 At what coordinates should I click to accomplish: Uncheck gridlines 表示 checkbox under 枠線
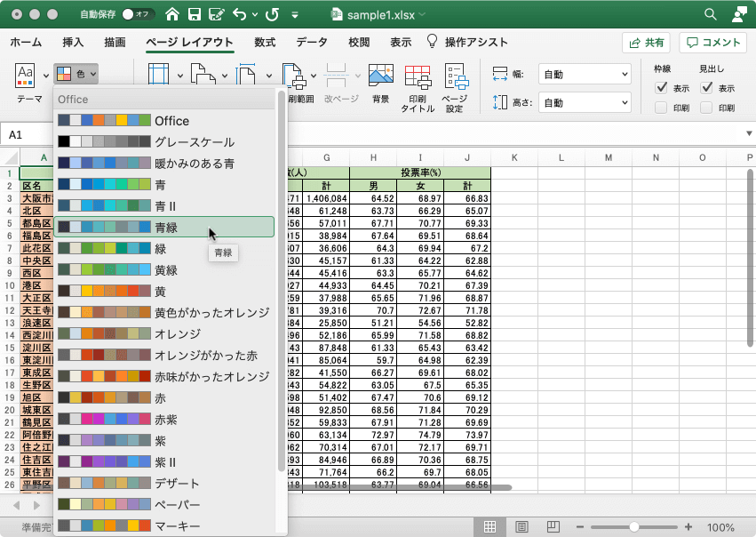coord(661,88)
